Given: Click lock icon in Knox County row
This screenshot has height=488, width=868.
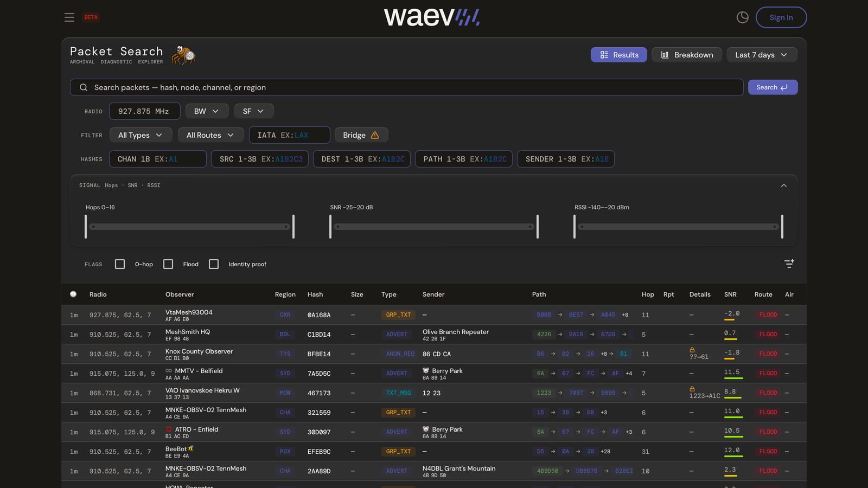Looking at the screenshot, I should (692, 350).
